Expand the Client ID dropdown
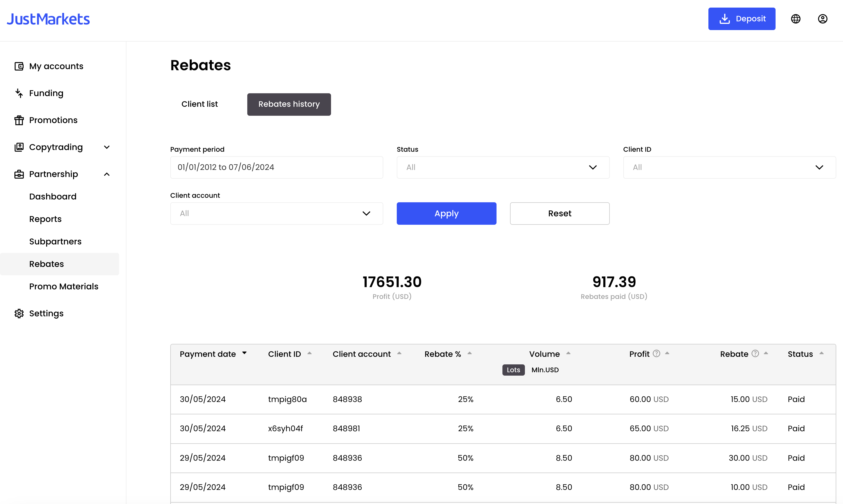This screenshot has height=504, width=843. coord(729,167)
